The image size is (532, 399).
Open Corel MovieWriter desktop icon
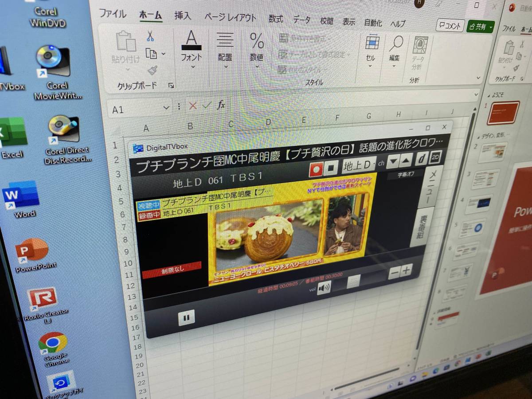[56, 72]
